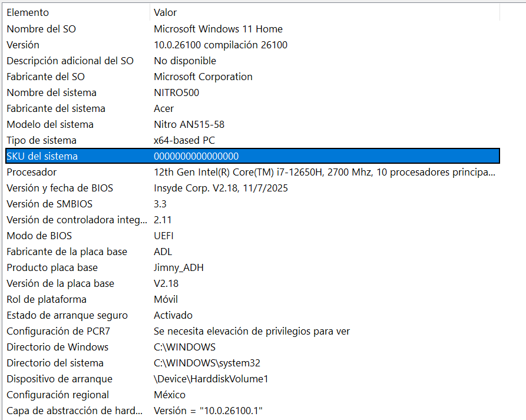Image resolution: width=526 pixels, height=420 pixels.
Task: Select the Versión y fecha de BIOS row
Action: [253, 188]
